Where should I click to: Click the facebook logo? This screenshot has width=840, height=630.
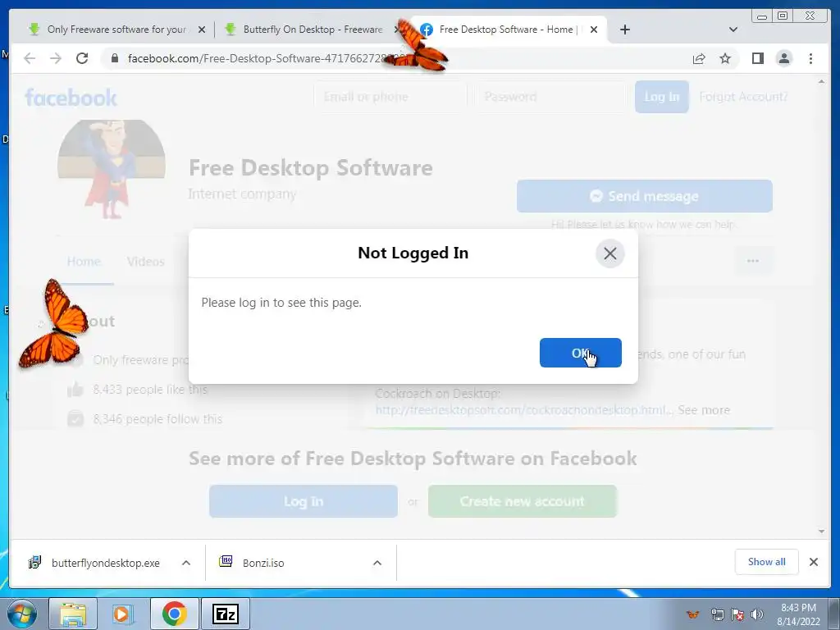point(71,97)
